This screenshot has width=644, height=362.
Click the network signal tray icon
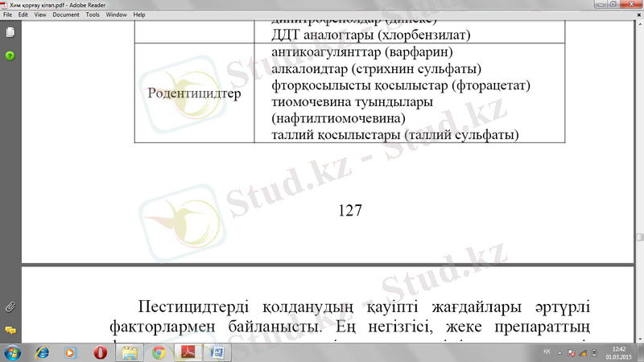click(583, 353)
